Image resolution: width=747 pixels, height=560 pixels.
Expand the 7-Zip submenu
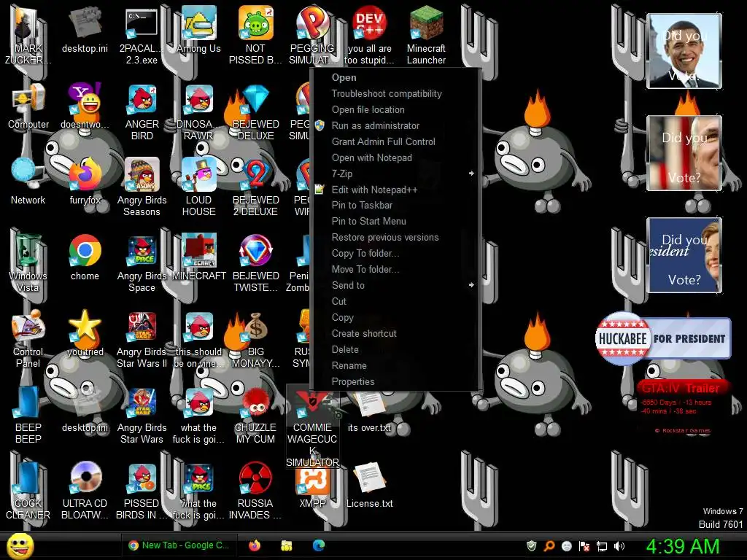point(395,174)
